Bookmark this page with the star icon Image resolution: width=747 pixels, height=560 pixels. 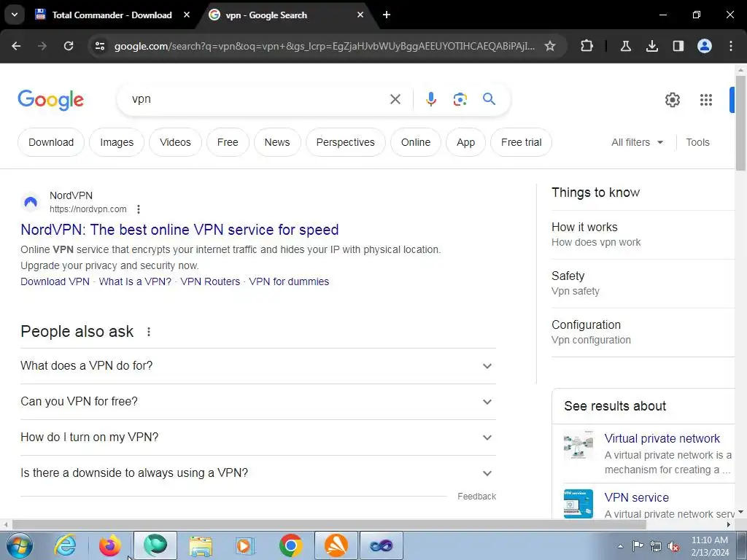coord(550,46)
